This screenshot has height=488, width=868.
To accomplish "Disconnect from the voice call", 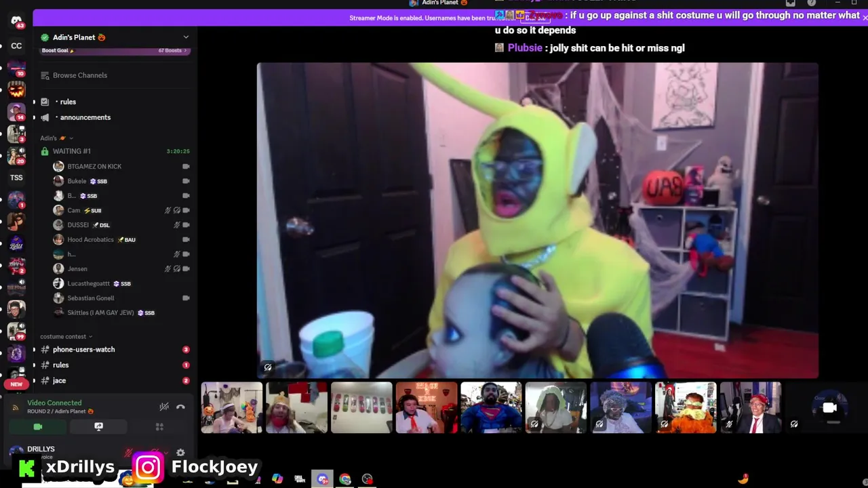I will (x=180, y=407).
